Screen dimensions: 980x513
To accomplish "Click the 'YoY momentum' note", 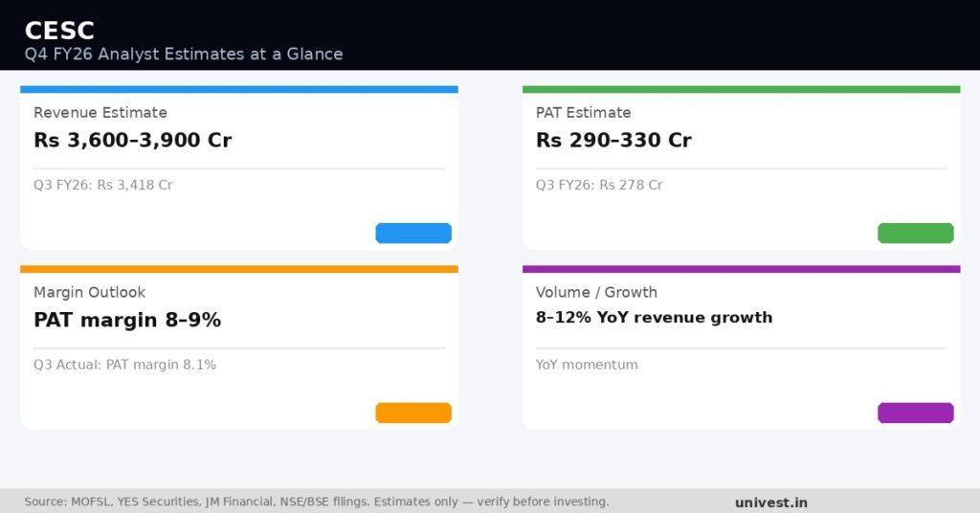I will pos(587,365).
